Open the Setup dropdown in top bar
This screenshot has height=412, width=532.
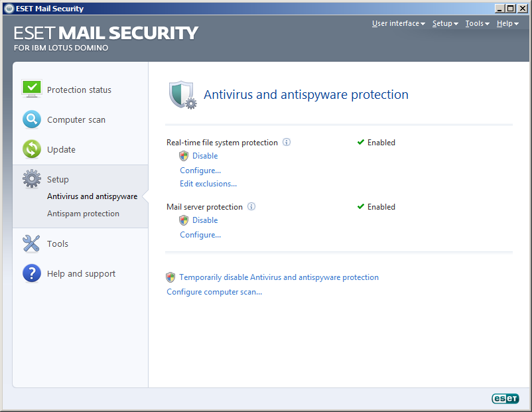tap(445, 23)
